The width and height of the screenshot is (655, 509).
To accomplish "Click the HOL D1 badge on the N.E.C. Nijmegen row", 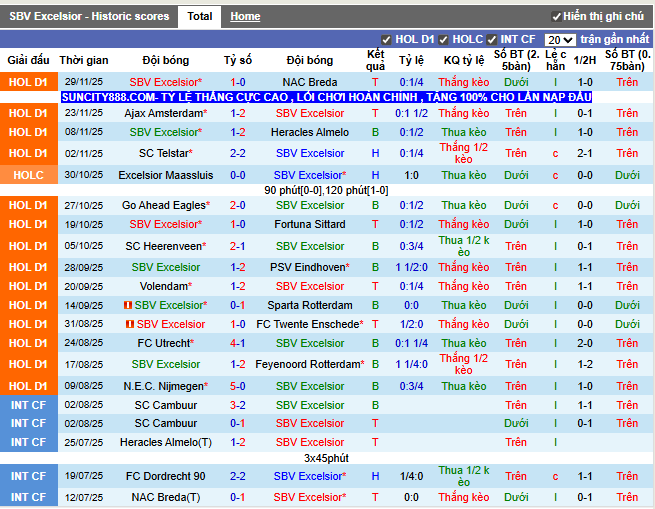I will click(28, 386).
